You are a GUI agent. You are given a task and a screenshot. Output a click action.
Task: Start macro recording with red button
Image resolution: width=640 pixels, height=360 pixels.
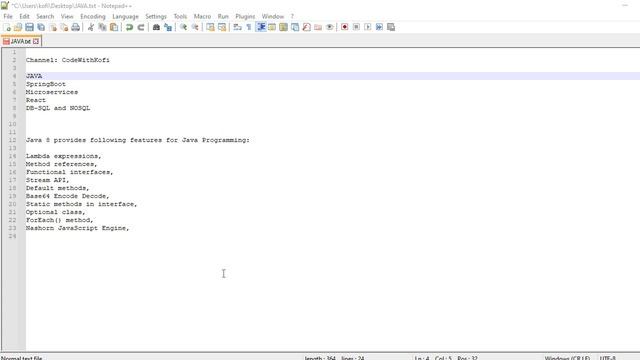tap(345, 27)
